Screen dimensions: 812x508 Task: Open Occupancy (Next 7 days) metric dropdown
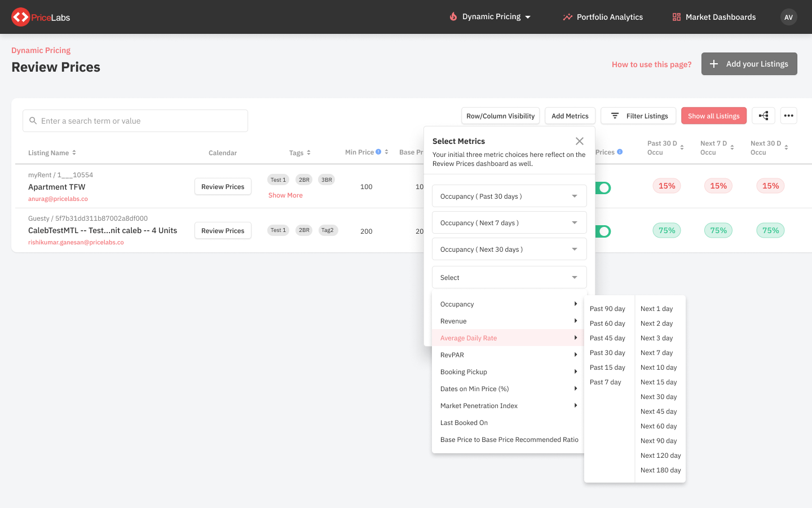[x=509, y=223]
